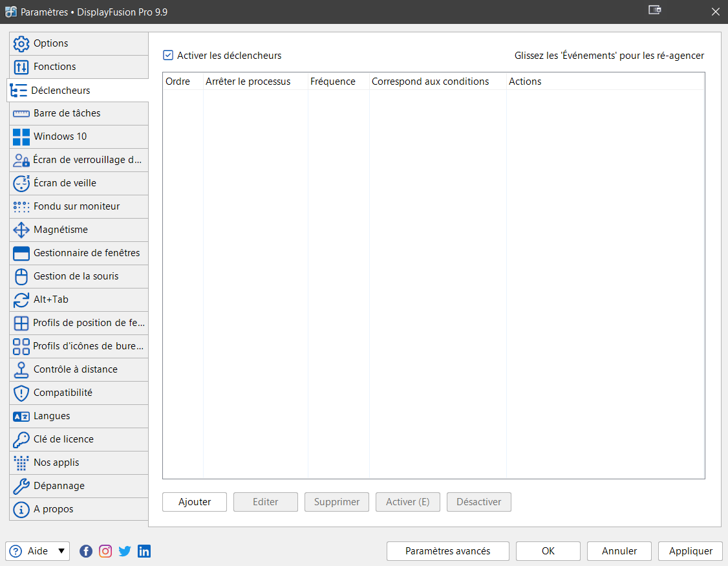This screenshot has height=566, width=728.
Task: Click the Gestionnaire de fenêtres window icon
Action: [21, 254]
